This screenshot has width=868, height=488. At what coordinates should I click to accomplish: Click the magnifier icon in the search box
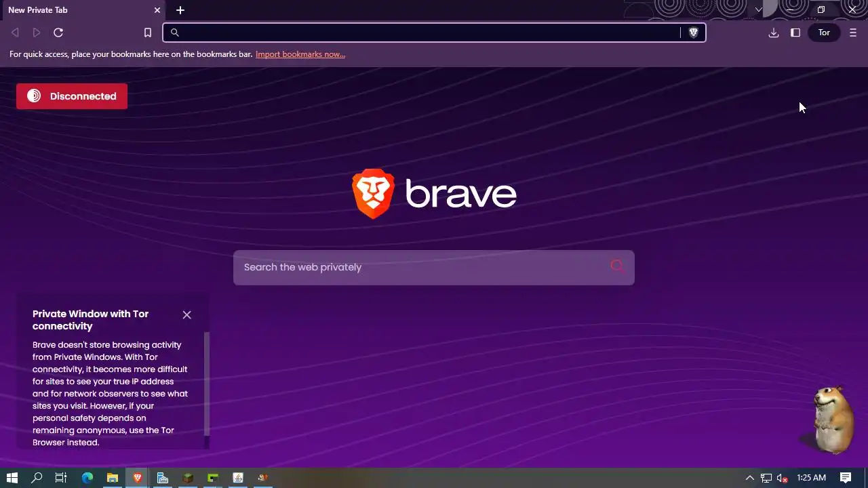click(x=617, y=266)
